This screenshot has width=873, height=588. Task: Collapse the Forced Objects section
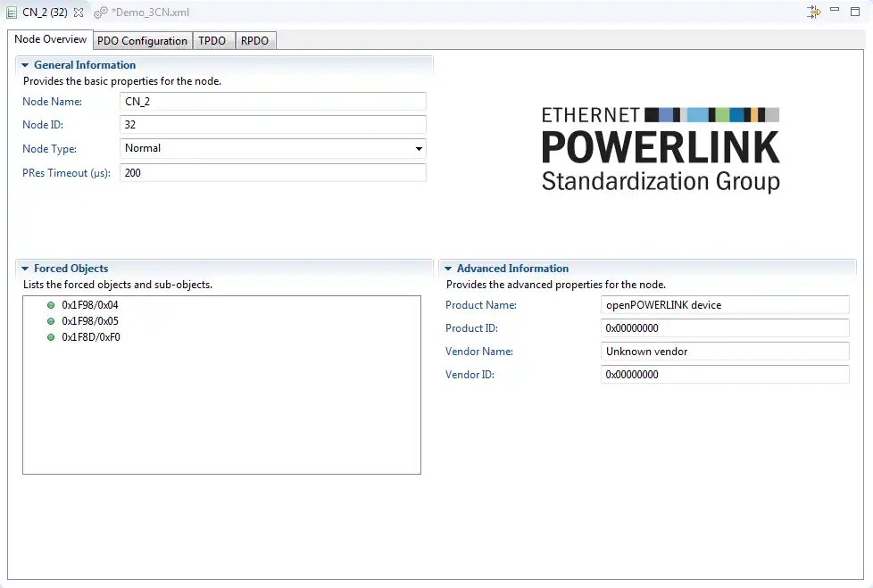click(x=25, y=269)
